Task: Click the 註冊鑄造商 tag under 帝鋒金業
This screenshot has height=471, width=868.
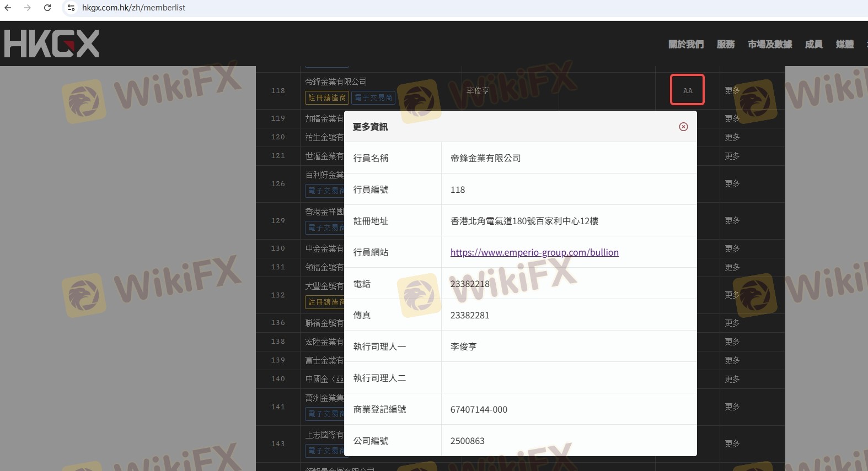Action: point(327,98)
